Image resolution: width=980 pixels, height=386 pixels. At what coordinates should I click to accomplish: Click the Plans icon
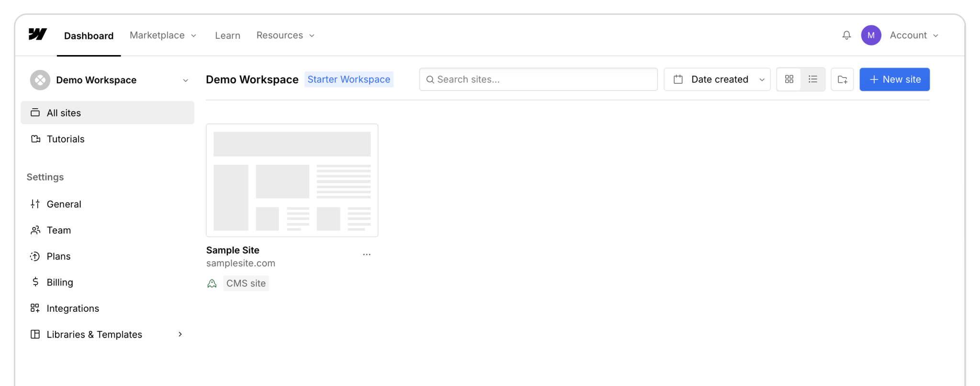pos(35,256)
